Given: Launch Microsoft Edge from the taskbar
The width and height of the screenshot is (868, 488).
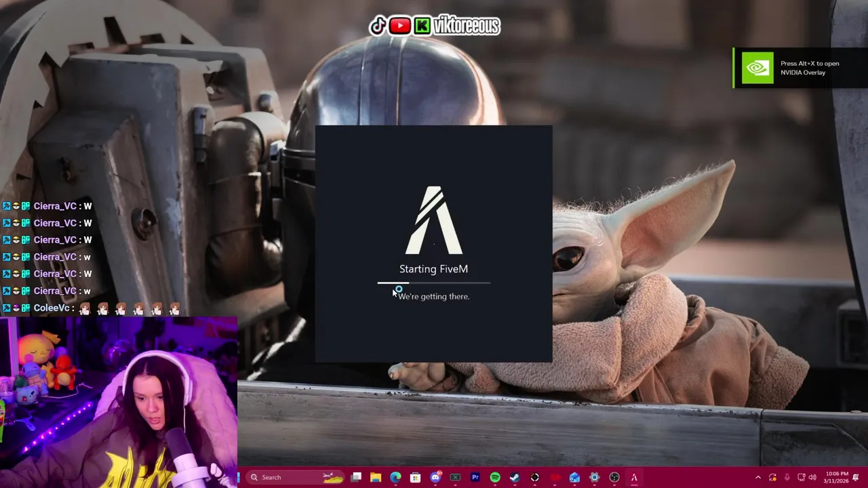Looking at the screenshot, I should pyautogui.click(x=396, y=477).
